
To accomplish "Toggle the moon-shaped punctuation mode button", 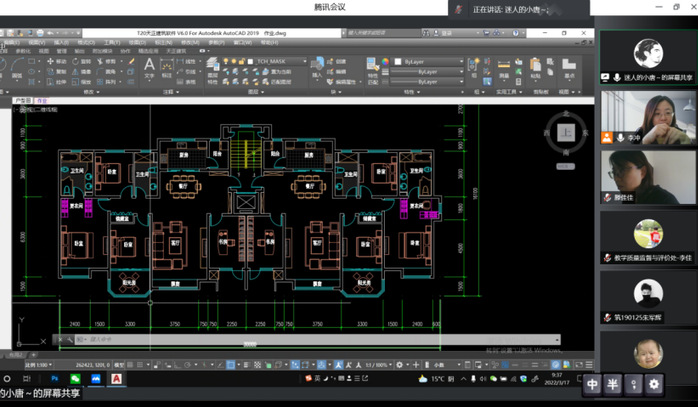I will [634, 383].
